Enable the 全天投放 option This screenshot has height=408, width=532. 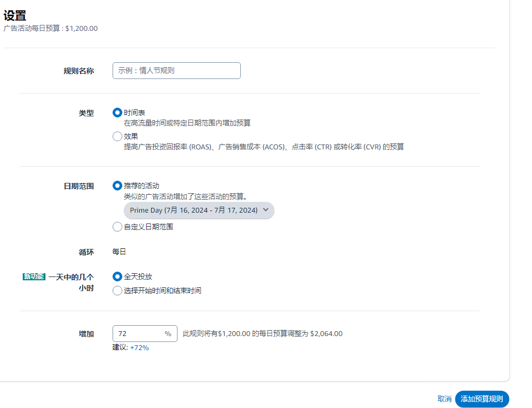click(x=117, y=277)
